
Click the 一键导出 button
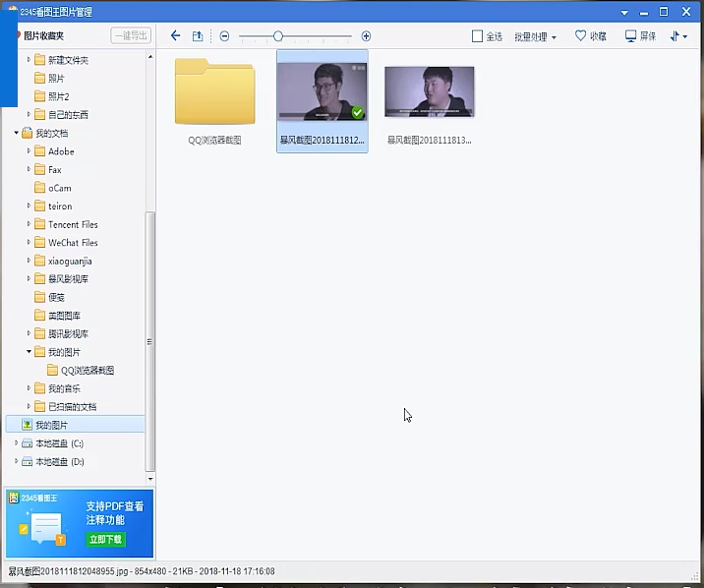tap(131, 35)
